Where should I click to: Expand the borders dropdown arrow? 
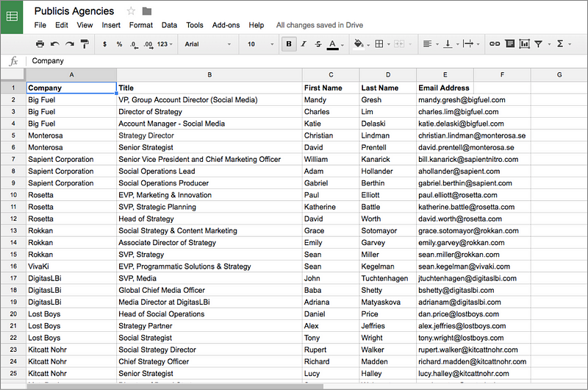click(x=389, y=44)
